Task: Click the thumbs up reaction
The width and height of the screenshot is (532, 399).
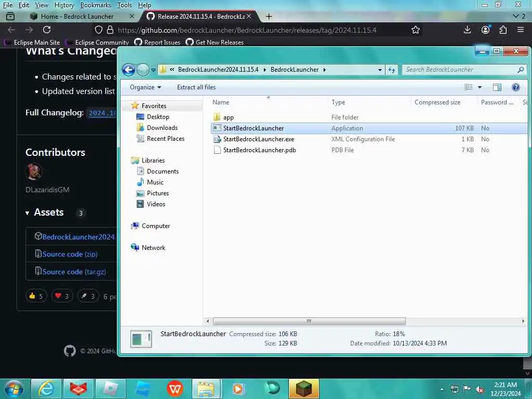Action: pyautogui.click(x=36, y=296)
